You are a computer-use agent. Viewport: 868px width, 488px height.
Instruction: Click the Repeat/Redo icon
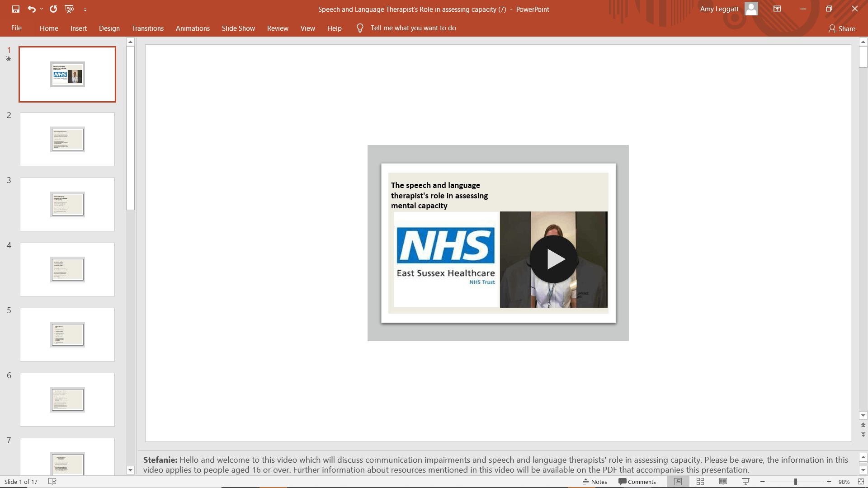pyautogui.click(x=53, y=9)
